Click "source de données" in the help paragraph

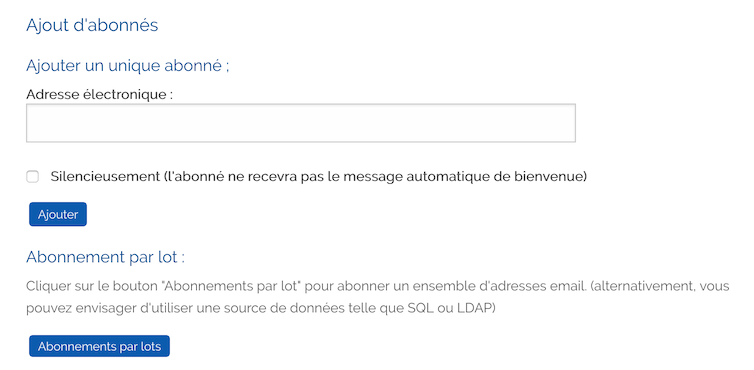287,308
